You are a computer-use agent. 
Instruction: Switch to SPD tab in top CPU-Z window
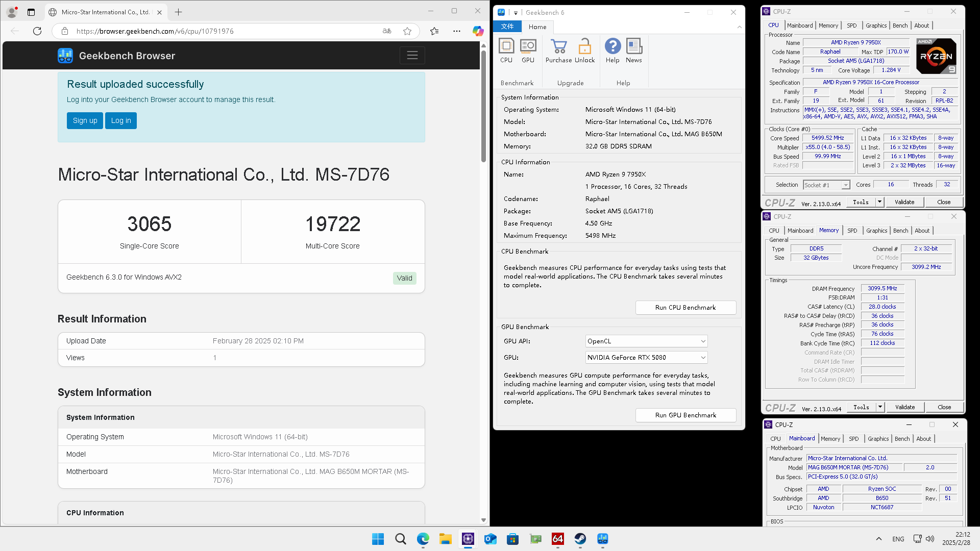(852, 26)
